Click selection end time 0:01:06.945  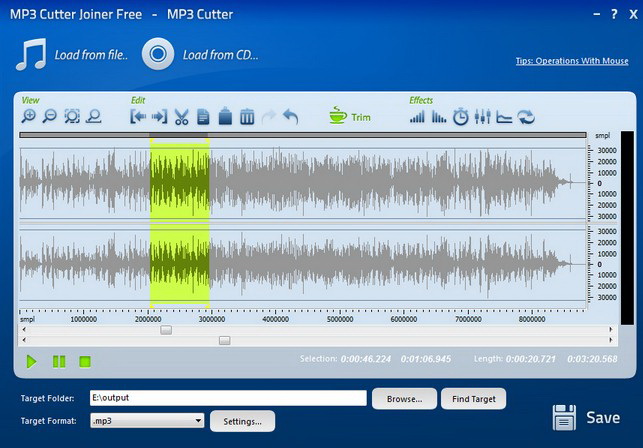click(426, 359)
